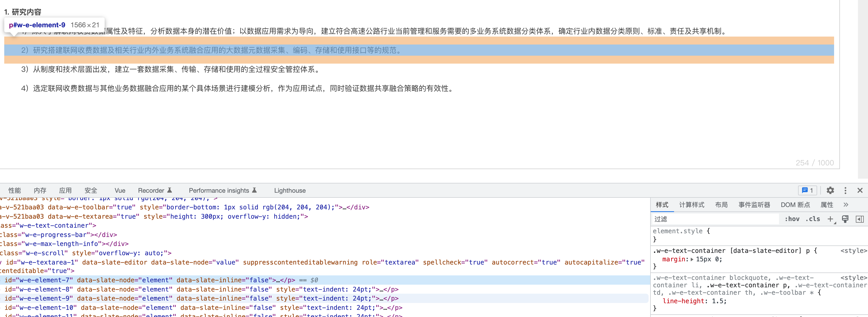Toggle the rendering emulations paintbrush
The height and width of the screenshot is (317, 868).
pyautogui.click(x=846, y=219)
